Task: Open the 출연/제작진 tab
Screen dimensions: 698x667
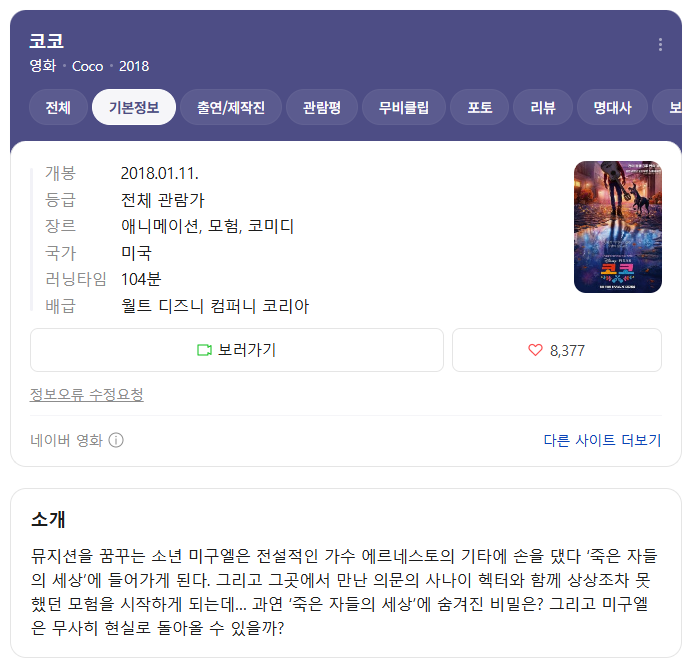Action: point(231,107)
